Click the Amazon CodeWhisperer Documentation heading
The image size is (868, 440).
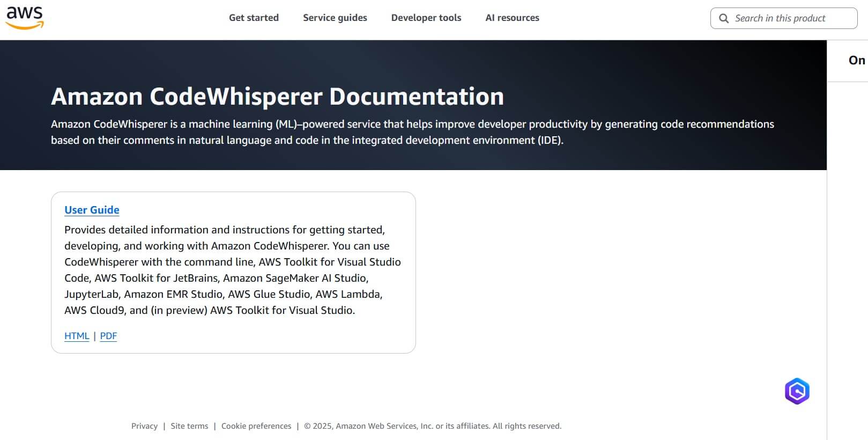(277, 97)
